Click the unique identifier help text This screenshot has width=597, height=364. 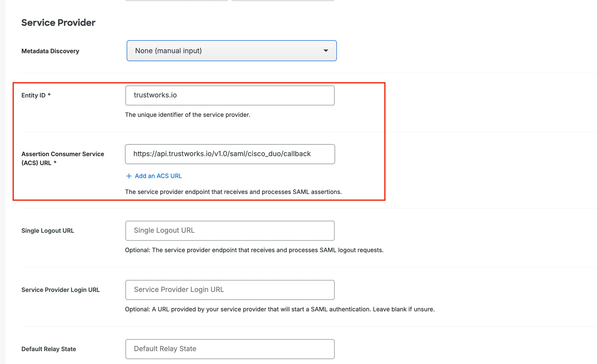187,115
